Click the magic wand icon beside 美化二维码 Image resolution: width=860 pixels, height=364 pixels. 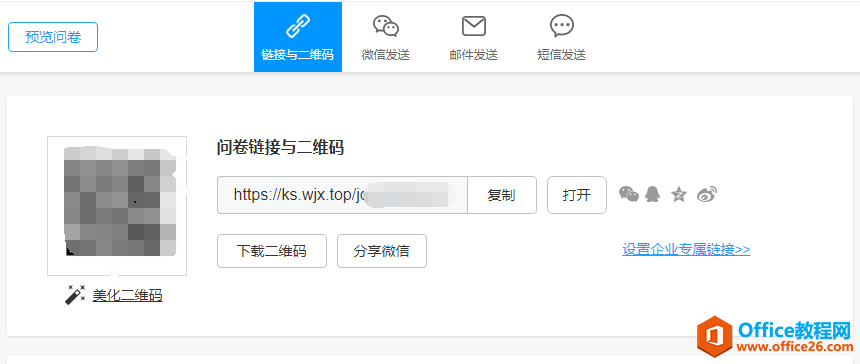75,295
